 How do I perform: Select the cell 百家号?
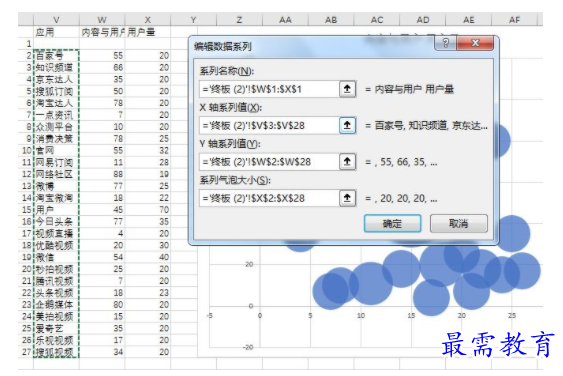click(x=56, y=56)
